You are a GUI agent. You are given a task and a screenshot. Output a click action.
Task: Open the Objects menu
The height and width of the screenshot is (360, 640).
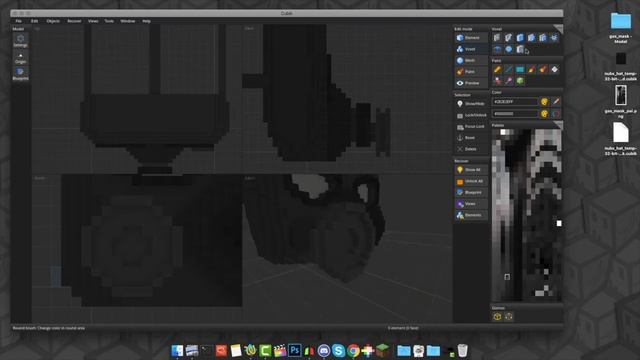(53, 21)
